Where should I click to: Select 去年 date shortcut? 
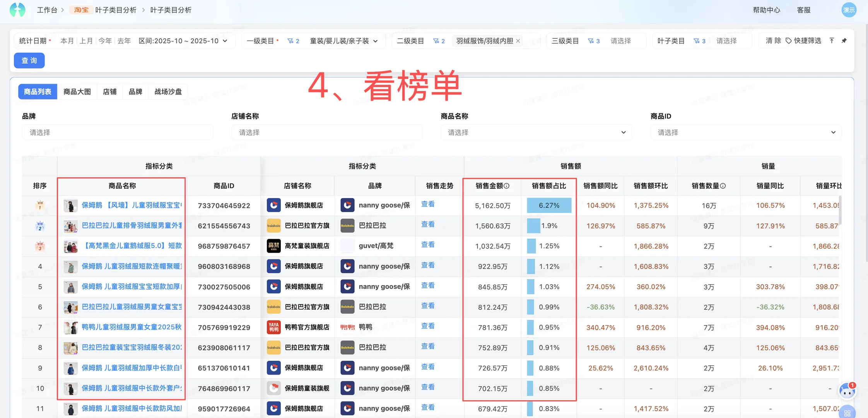coord(124,41)
